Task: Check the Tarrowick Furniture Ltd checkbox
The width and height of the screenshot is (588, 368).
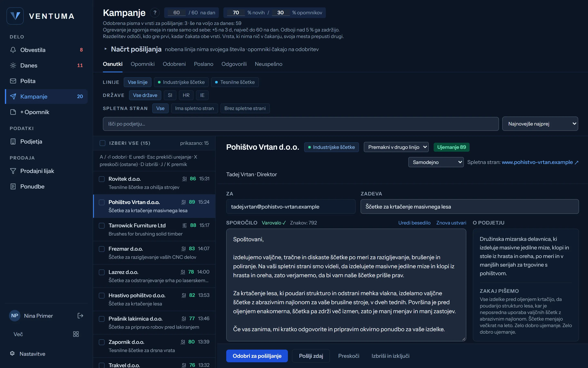Action: point(102,226)
